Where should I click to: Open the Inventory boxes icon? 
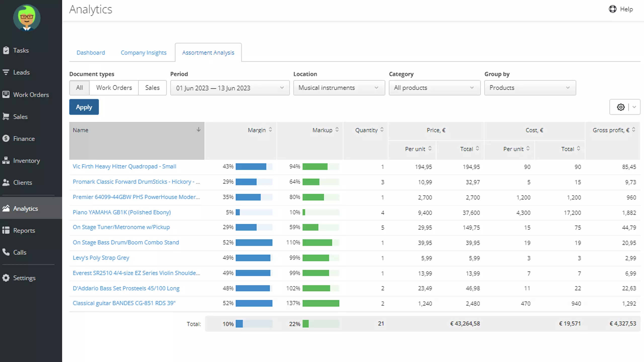click(x=6, y=160)
